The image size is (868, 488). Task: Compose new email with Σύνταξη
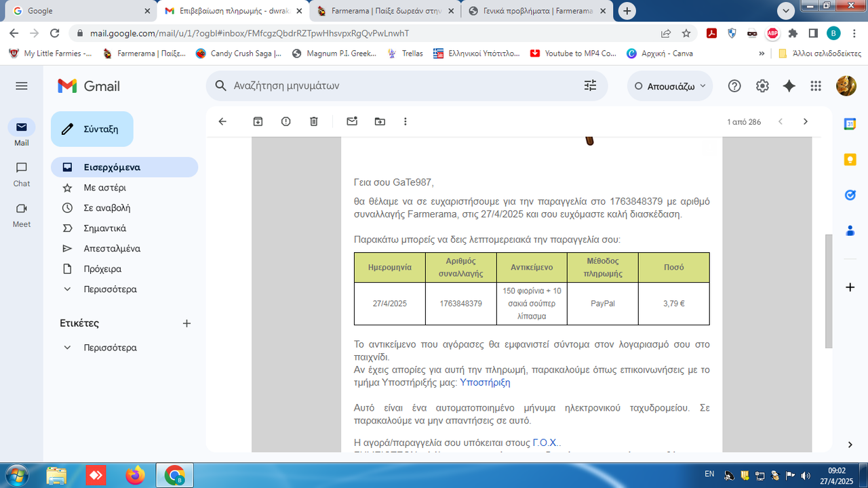92,129
